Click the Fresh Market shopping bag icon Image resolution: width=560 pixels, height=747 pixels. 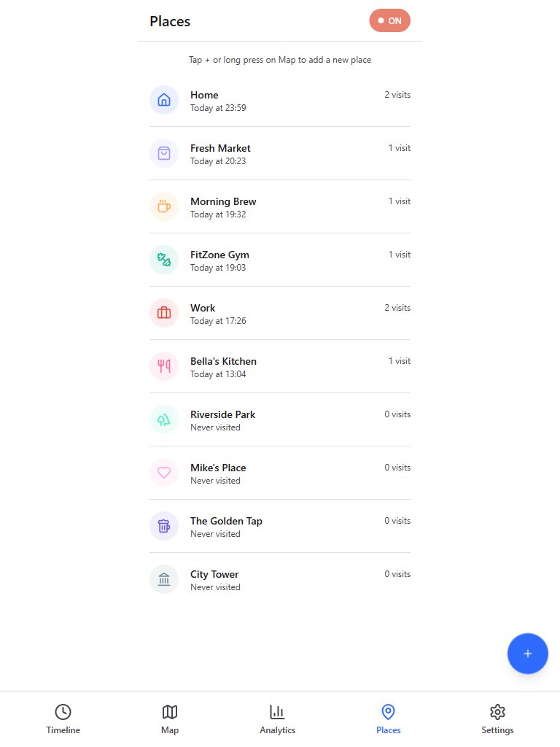tap(164, 153)
